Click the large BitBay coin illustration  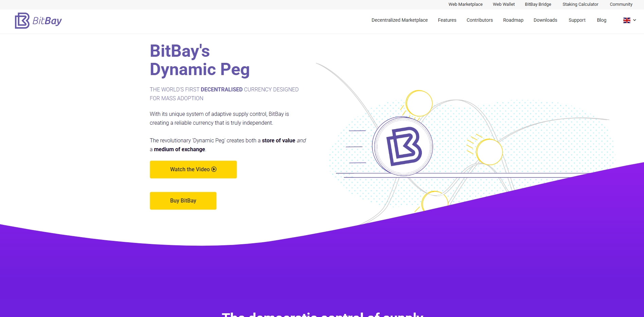tap(402, 146)
